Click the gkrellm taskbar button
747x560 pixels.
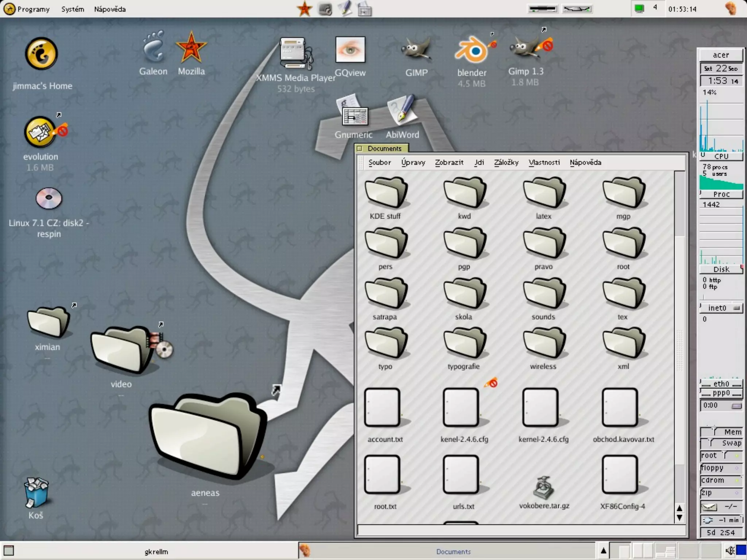(156, 552)
